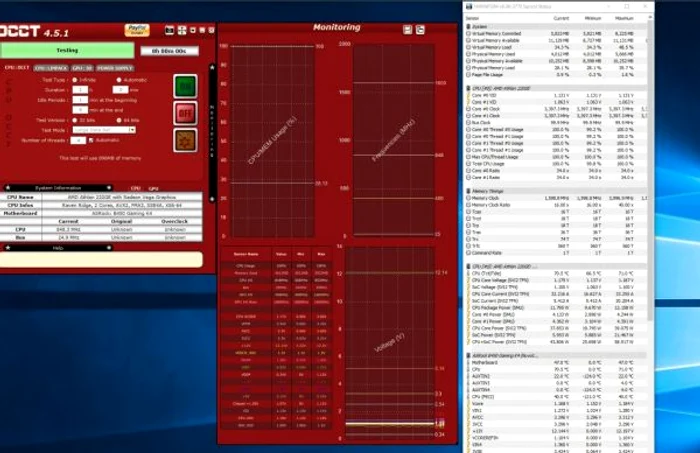Click the HWiNFO vertical scrollbar thumb
The width and height of the screenshot is (700, 453).
point(650,170)
